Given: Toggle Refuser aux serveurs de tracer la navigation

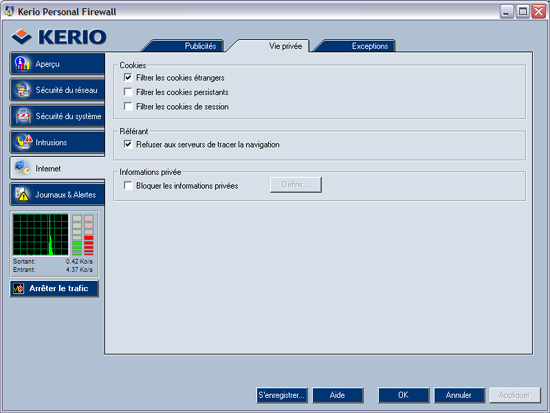Looking at the screenshot, I should point(128,144).
